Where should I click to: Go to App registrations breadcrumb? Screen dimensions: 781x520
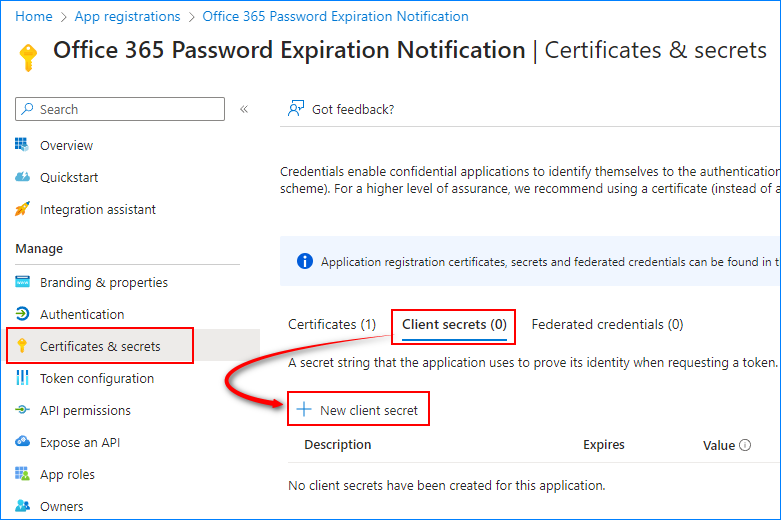[127, 16]
